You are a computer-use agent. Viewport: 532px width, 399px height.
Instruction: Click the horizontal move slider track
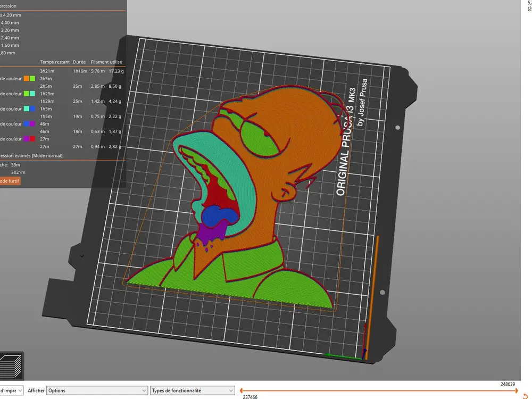point(379,390)
